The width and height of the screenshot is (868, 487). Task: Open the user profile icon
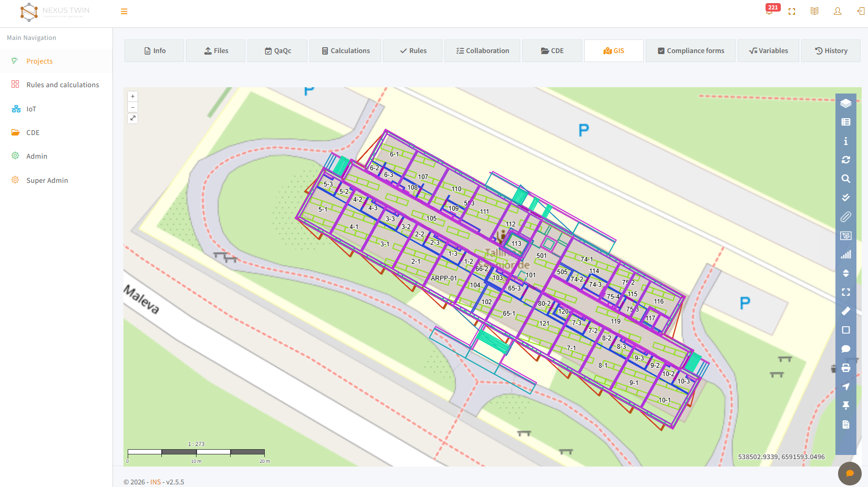[x=838, y=11]
